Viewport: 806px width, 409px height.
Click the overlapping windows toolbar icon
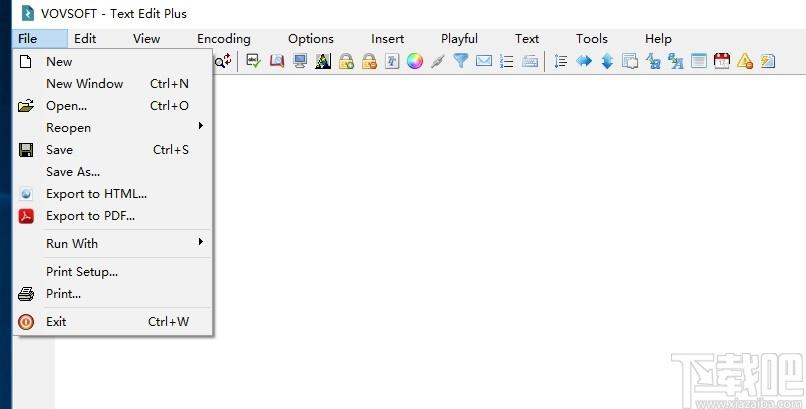[630, 61]
